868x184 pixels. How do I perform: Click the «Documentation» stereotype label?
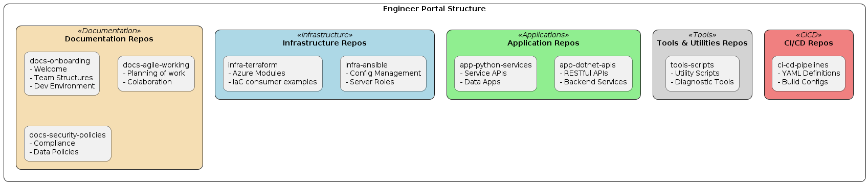point(109,31)
